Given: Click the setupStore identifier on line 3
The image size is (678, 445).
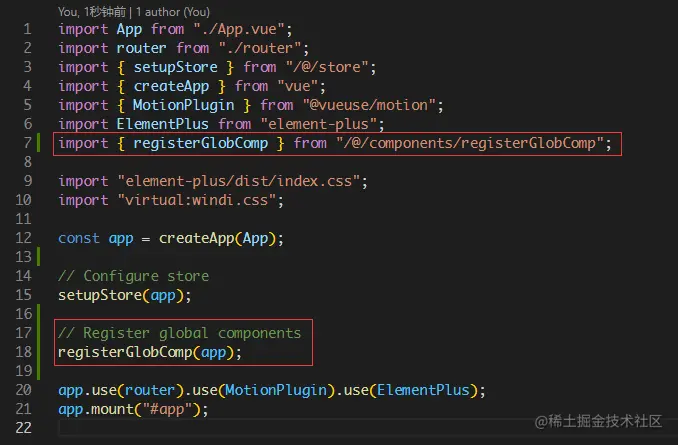Looking at the screenshot, I should pyautogui.click(x=176, y=67).
